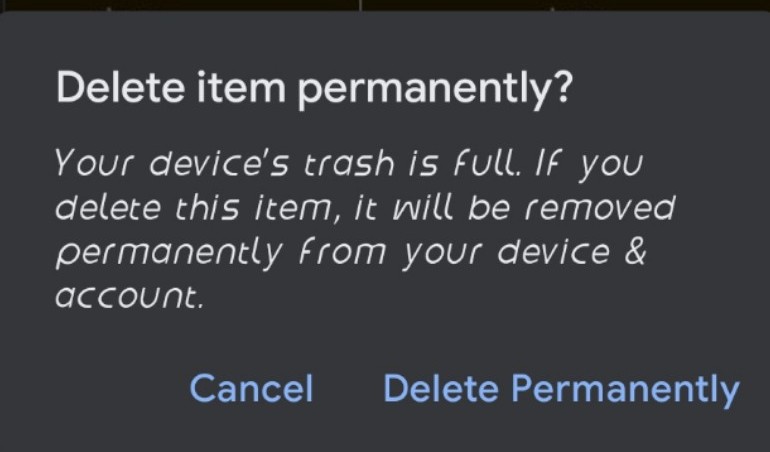The image size is (770, 452).
Task: Tap the ampersand symbol in the message
Action: click(x=632, y=252)
